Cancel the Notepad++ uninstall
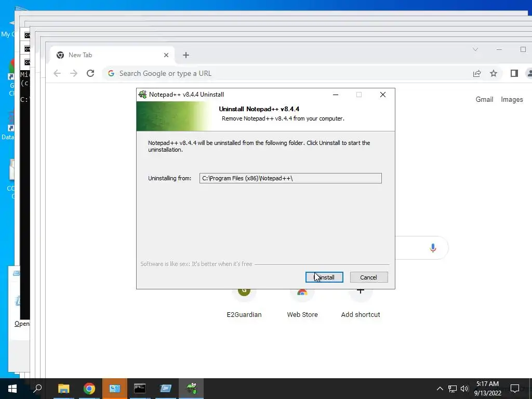The height and width of the screenshot is (399, 532). tap(369, 277)
